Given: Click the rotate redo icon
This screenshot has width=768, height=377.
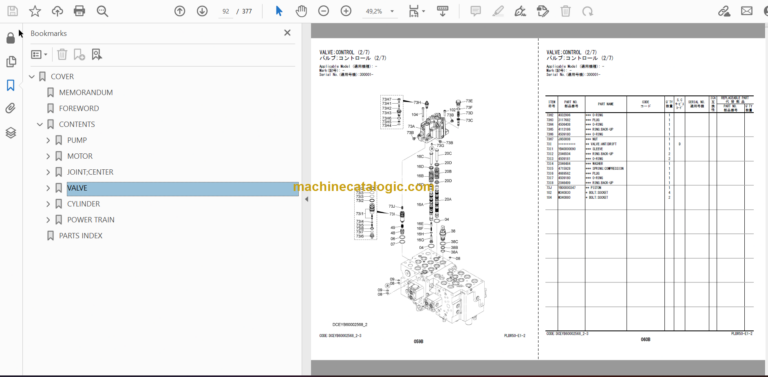Looking at the screenshot, I should tap(587, 11).
